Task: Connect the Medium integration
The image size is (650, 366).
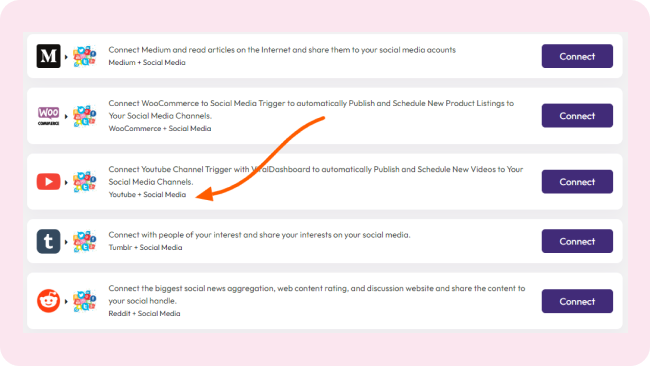Action: (x=577, y=56)
